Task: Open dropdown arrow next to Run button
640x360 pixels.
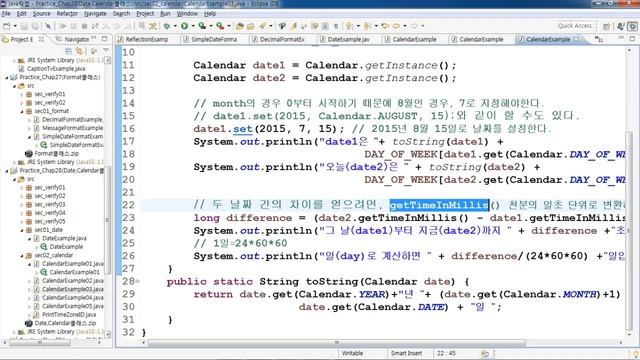Action: [x=193, y=26]
